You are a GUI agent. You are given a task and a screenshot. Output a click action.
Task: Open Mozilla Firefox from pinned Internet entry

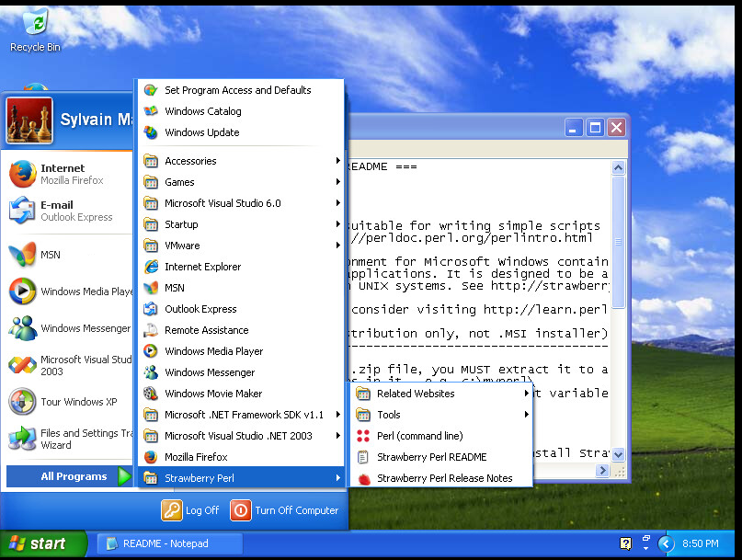pyautogui.click(x=64, y=174)
